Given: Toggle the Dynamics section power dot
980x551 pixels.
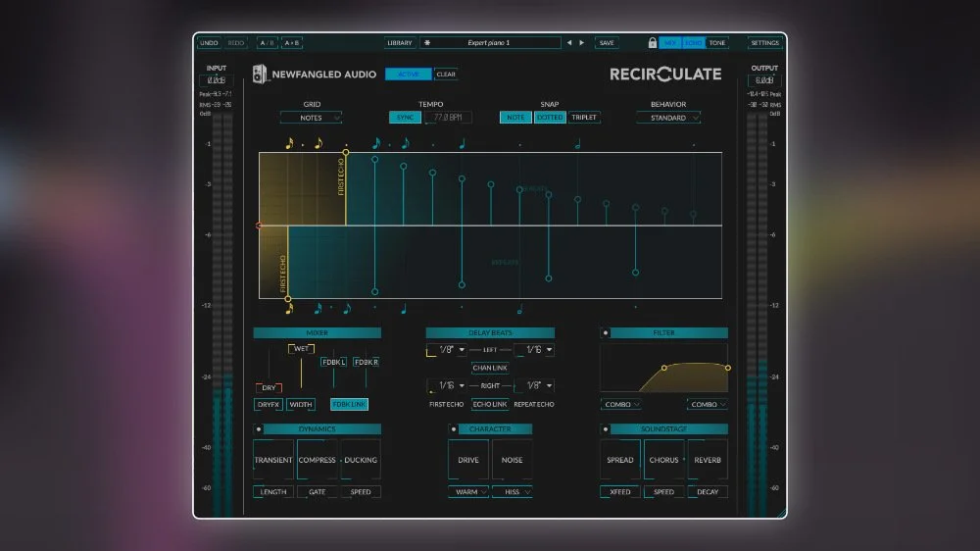Looking at the screenshot, I should 258,429.
